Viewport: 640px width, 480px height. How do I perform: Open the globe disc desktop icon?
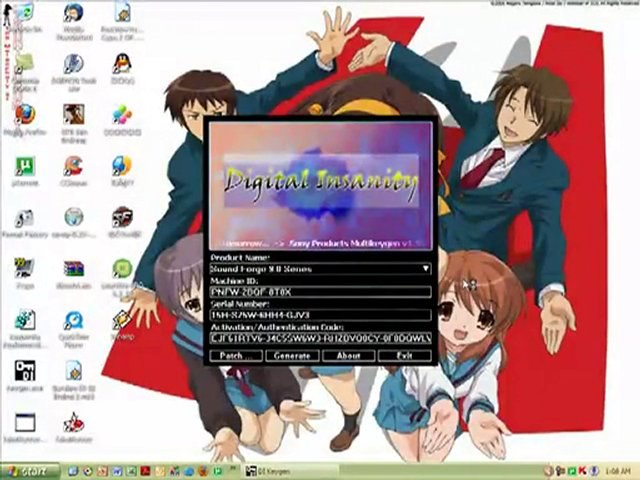[x=74, y=218]
